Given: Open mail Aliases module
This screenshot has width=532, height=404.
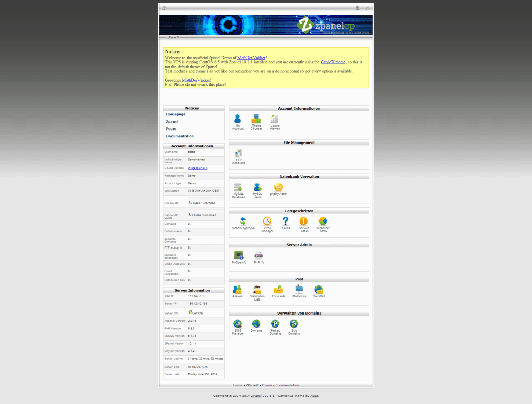Looking at the screenshot, I should [x=237, y=292].
